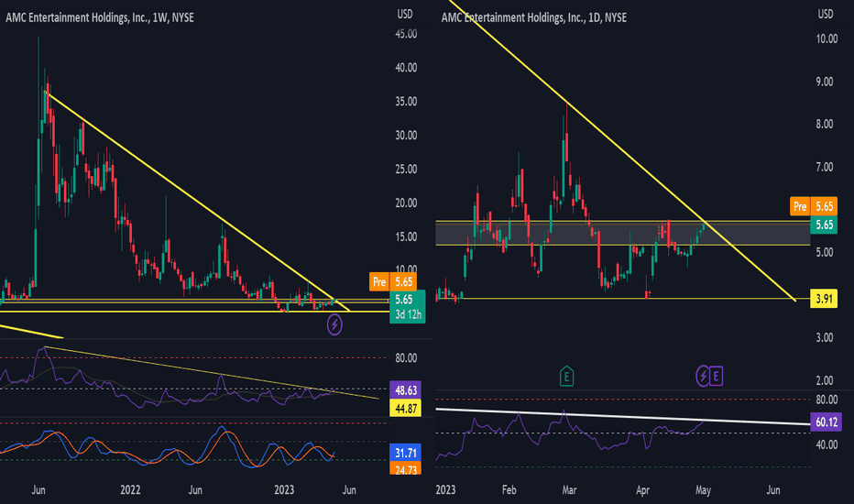Click the purple lightning icon on daily chart
Screen dimensions: 854x504
click(x=703, y=376)
